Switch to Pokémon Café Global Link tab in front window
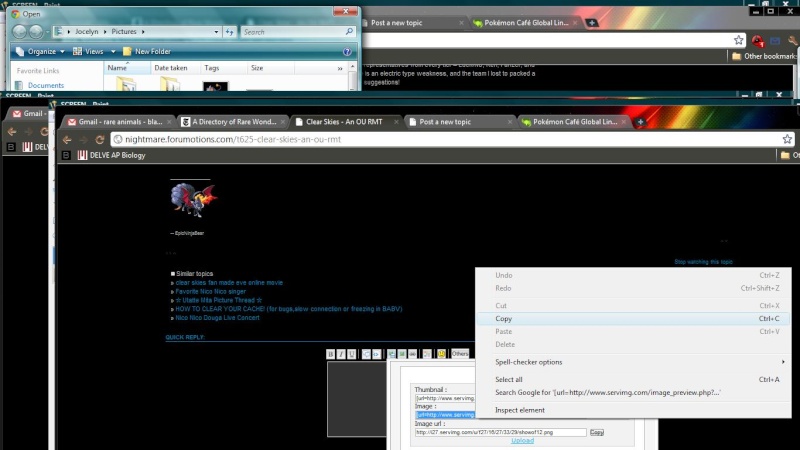This screenshot has height=450, width=800. (x=573, y=122)
